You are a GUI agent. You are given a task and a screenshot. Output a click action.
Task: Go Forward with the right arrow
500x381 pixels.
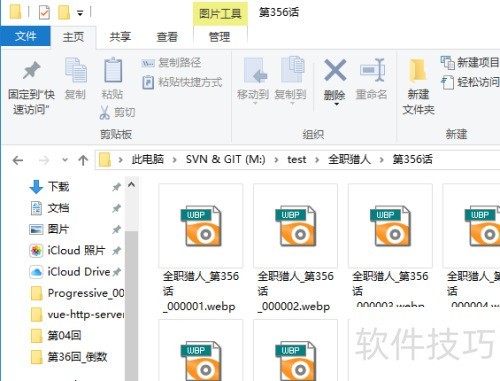pyautogui.click(x=44, y=161)
